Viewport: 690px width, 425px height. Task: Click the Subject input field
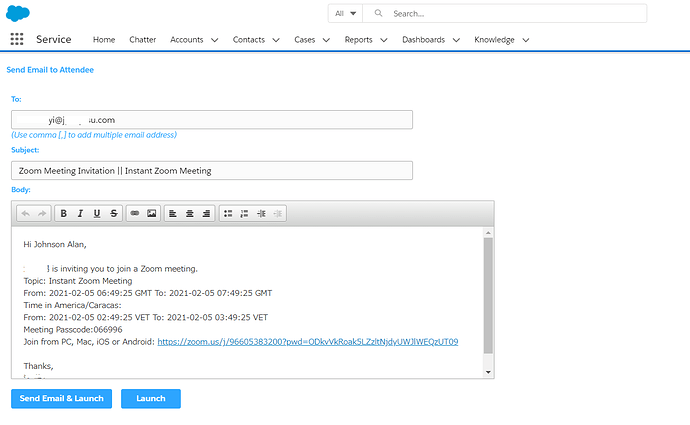(212, 170)
